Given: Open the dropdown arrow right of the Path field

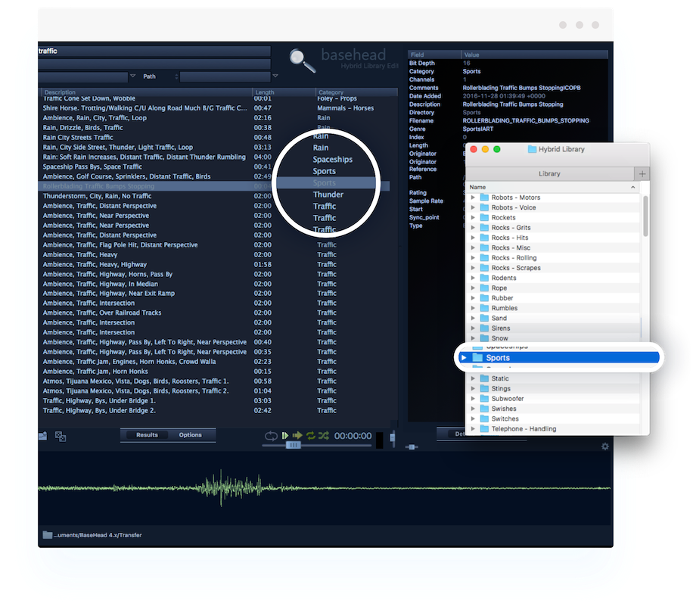Looking at the screenshot, I should coord(275,76).
